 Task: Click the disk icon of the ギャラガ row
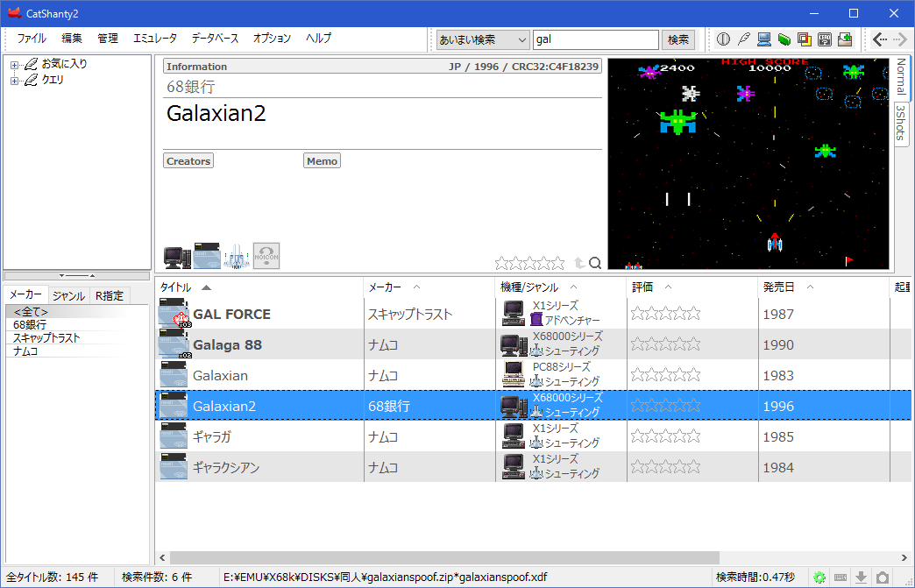pos(174,436)
